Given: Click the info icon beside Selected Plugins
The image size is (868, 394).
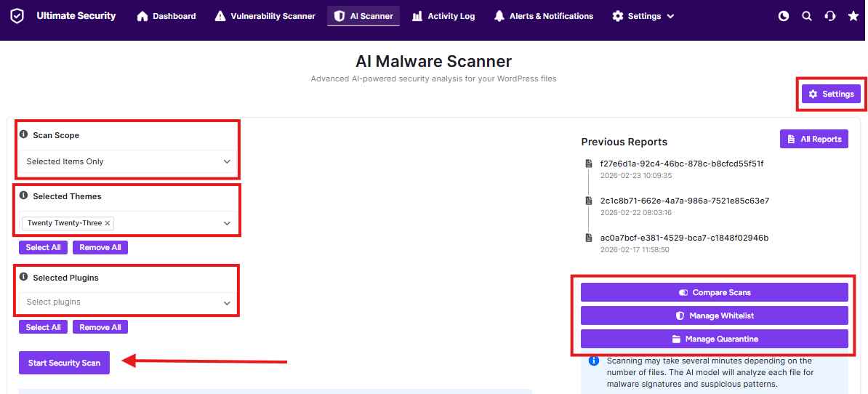Looking at the screenshot, I should click(24, 277).
